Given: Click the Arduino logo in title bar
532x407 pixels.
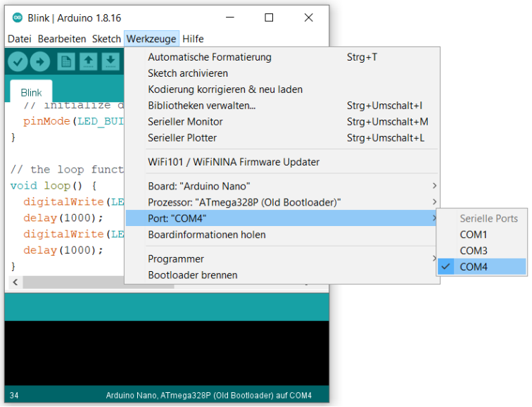Looking at the screenshot, I should coord(18,18).
